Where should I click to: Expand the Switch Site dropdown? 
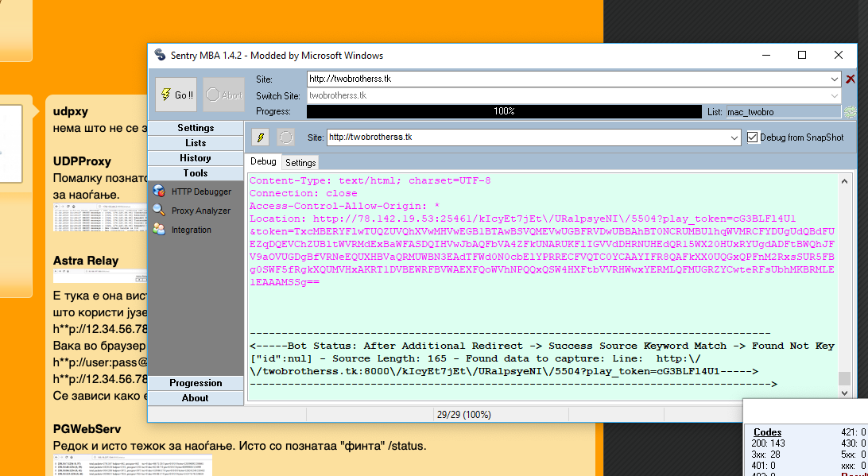coord(834,95)
